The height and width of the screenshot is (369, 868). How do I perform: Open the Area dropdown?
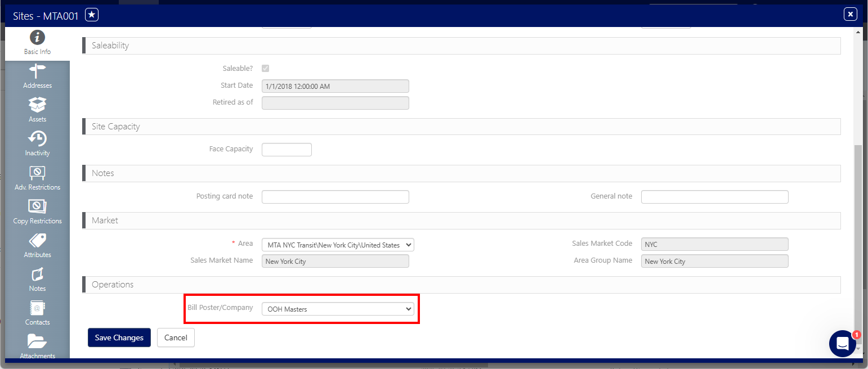[x=338, y=245]
